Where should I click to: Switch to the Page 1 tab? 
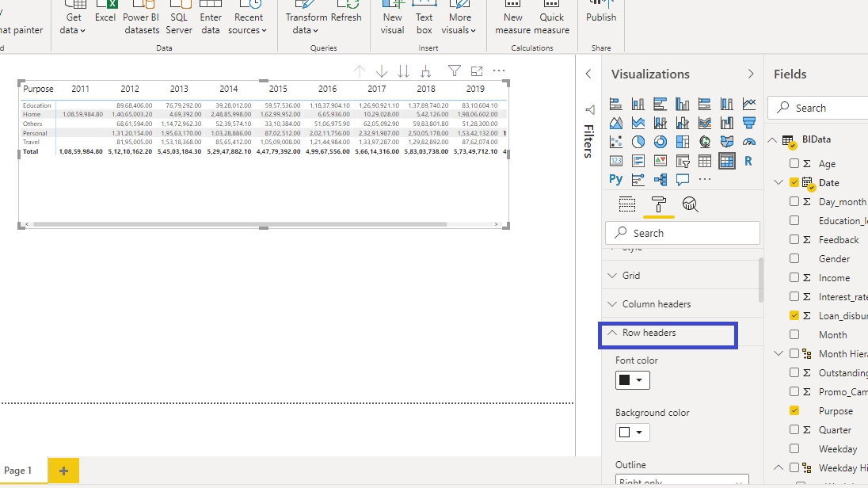19,471
